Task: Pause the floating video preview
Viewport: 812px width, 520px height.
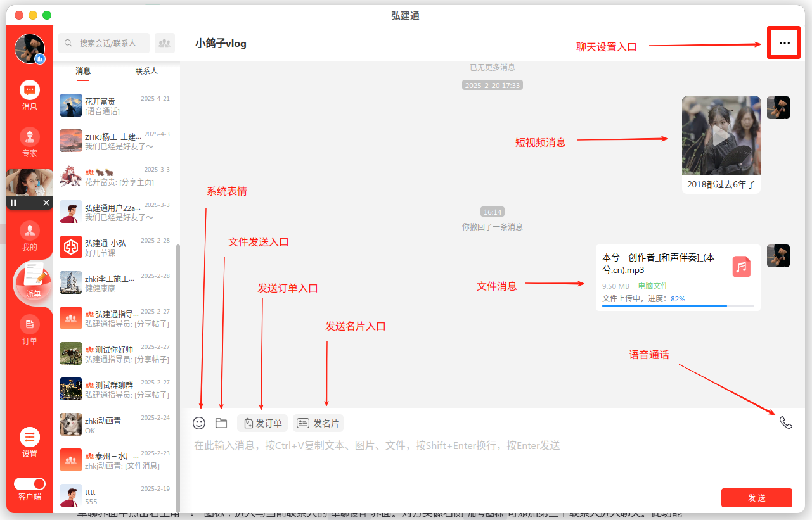Action: pyautogui.click(x=13, y=203)
